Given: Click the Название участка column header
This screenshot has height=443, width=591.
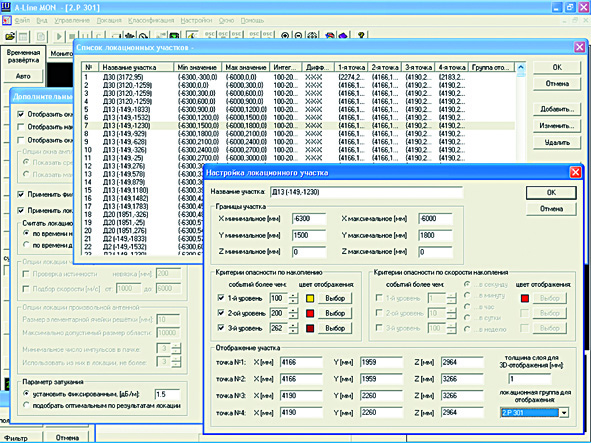Looking at the screenshot, I should (136, 67).
